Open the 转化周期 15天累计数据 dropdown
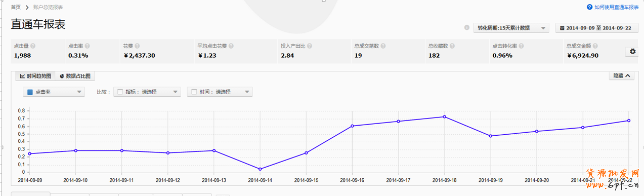Image resolution: width=644 pixels, height=196 pixels. click(x=511, y=28)
